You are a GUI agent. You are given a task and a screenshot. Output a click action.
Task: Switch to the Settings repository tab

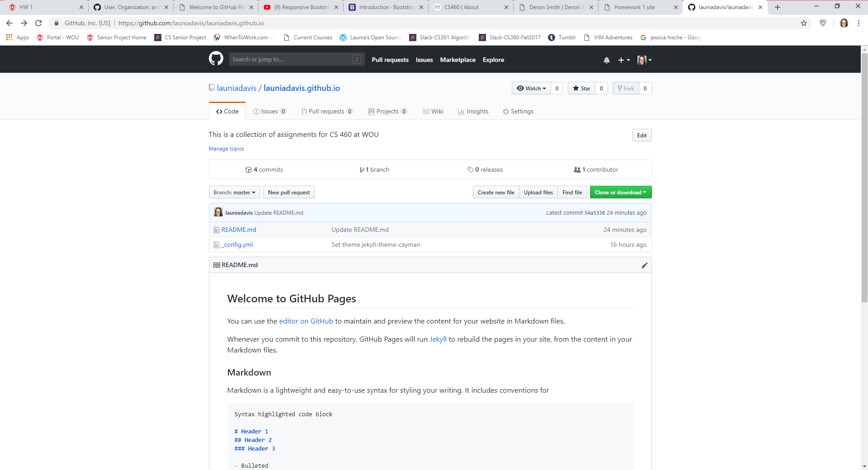(x=518, y=112)
